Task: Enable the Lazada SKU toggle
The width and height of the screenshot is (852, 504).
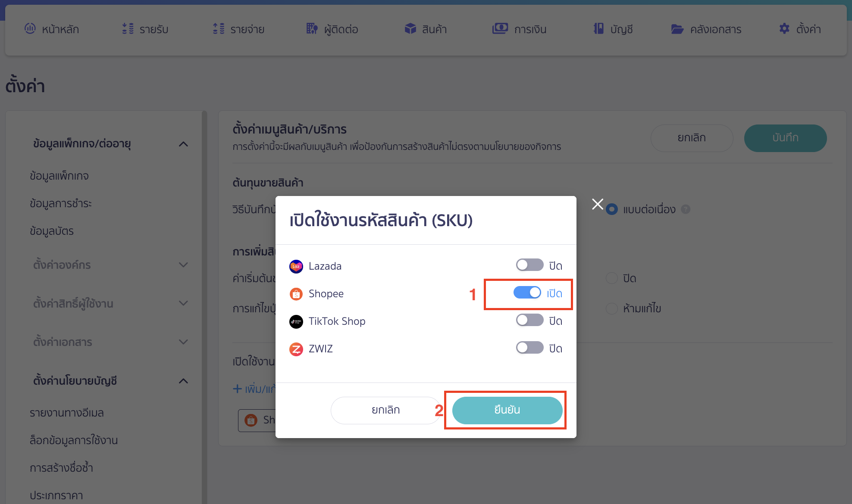Action: [x=529, y=265]
